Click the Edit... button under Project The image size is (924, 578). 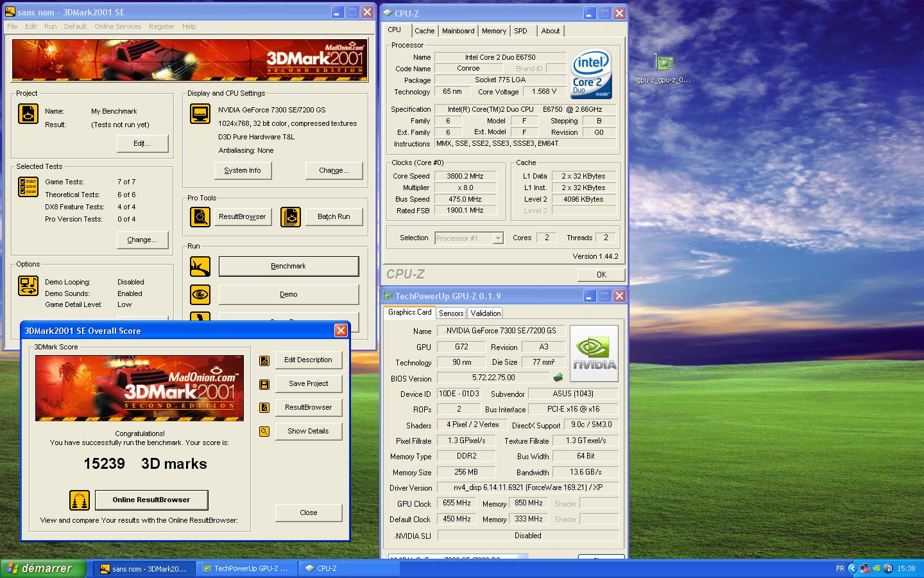(142, 143)
